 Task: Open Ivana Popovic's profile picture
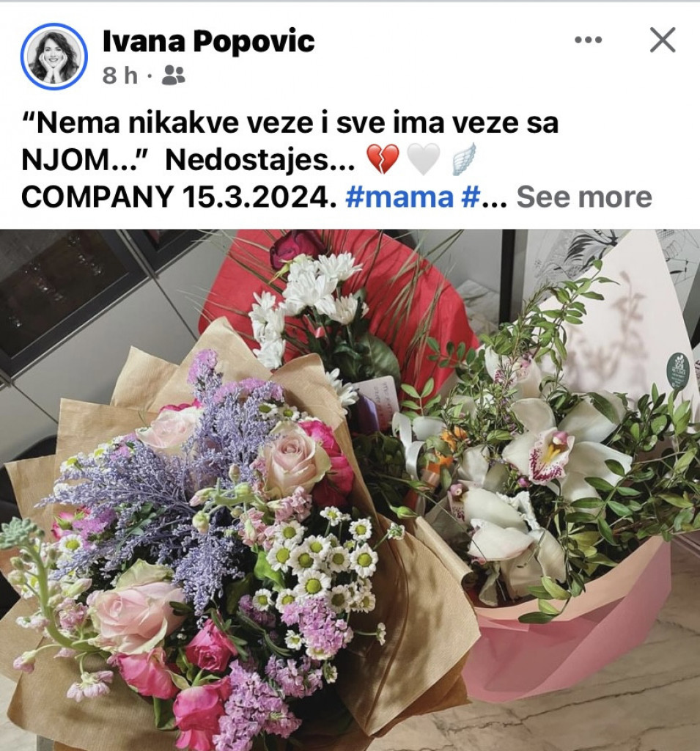(54, 56)
